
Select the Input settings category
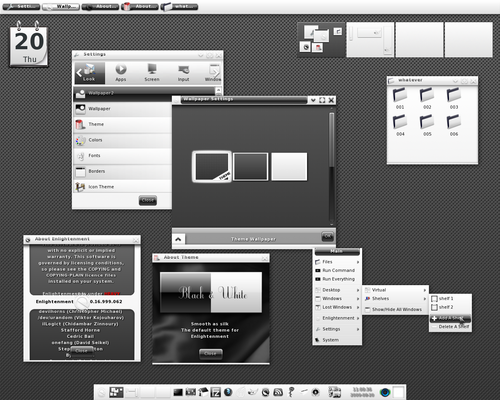183,72
